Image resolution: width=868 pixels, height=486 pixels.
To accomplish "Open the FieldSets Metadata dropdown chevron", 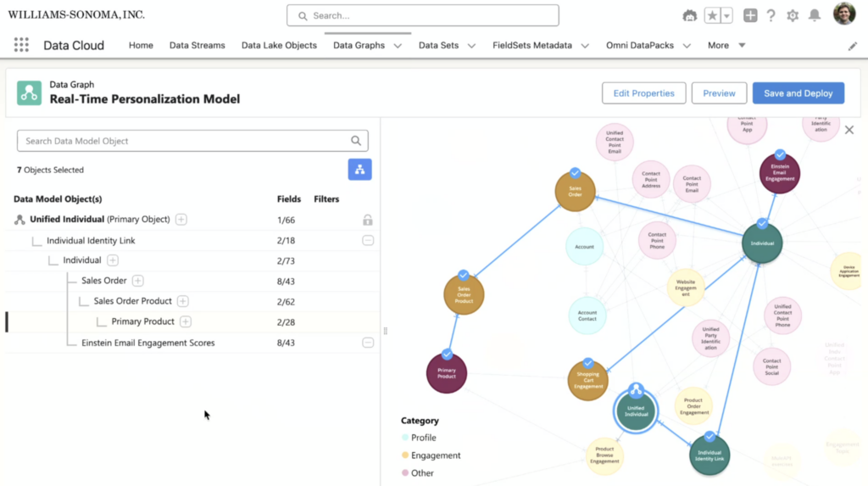I will click(585, 46).
